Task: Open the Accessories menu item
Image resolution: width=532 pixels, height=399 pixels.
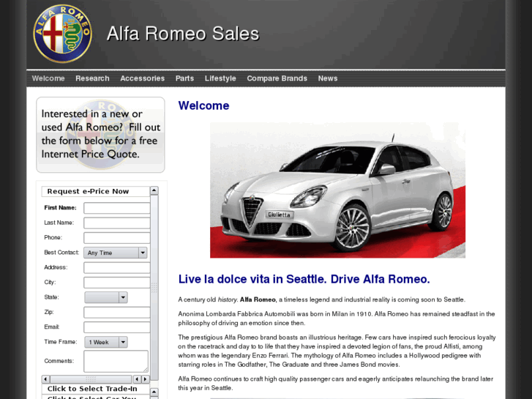Action: coord(143,78)
